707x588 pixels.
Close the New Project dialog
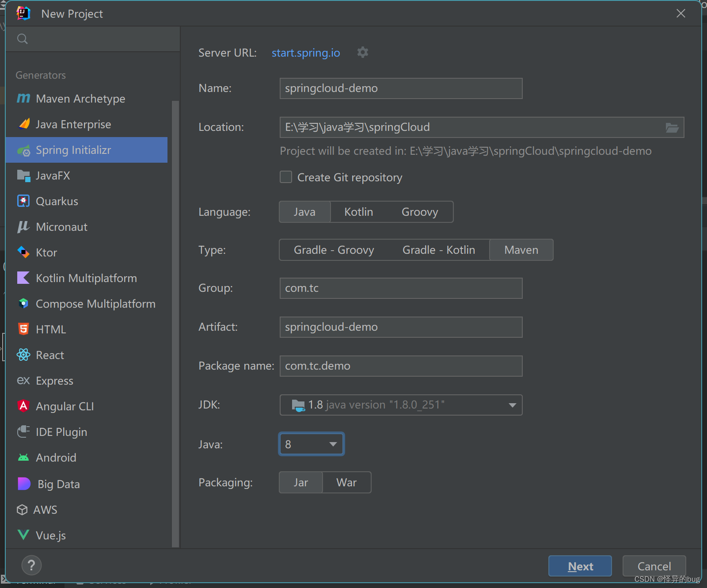point(681,13)
